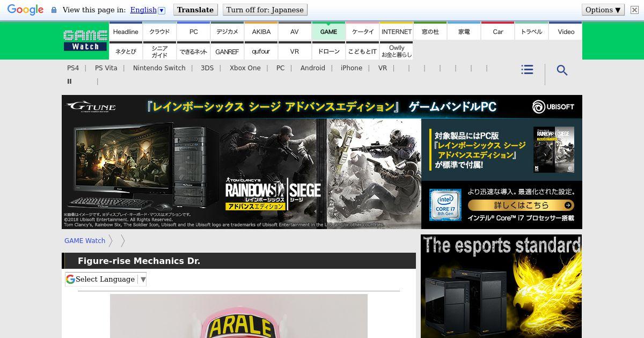Click the Google logo in translate bar
The image size is (644, 338).
pos(25,10)
